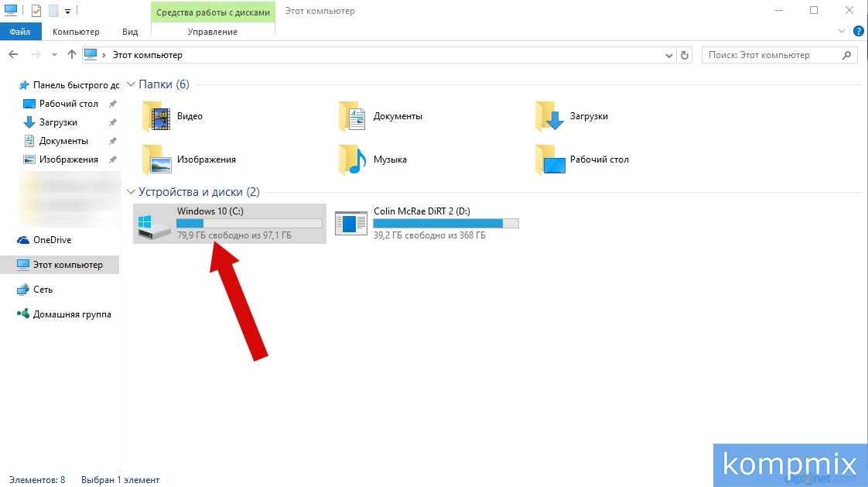Switch to the Компьютер ribbon tab

tap(76, 32)
